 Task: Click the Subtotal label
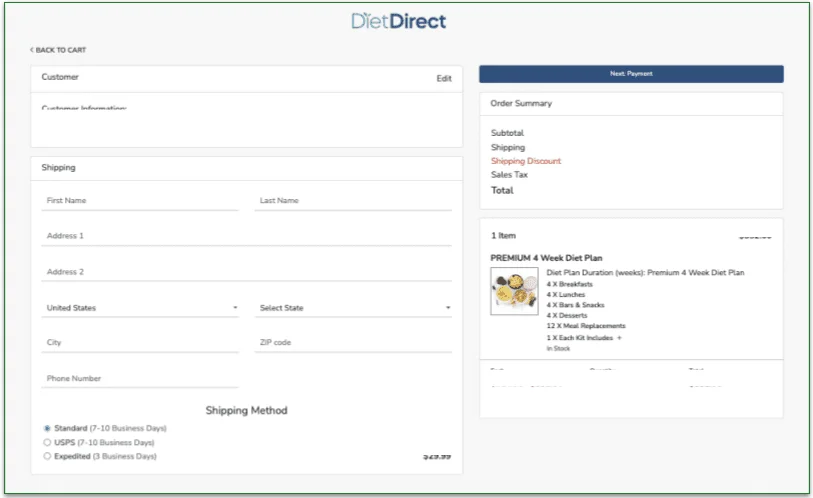tap(507, 133)
